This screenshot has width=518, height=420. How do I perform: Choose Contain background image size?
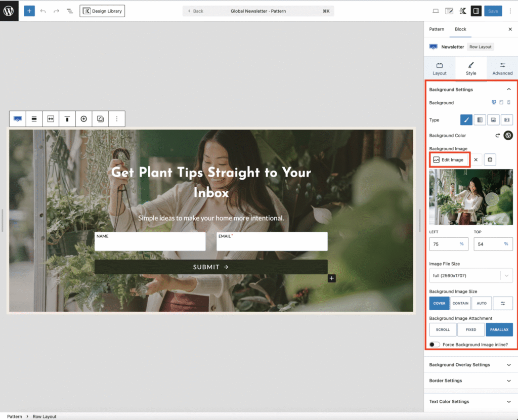pos(460,303)
